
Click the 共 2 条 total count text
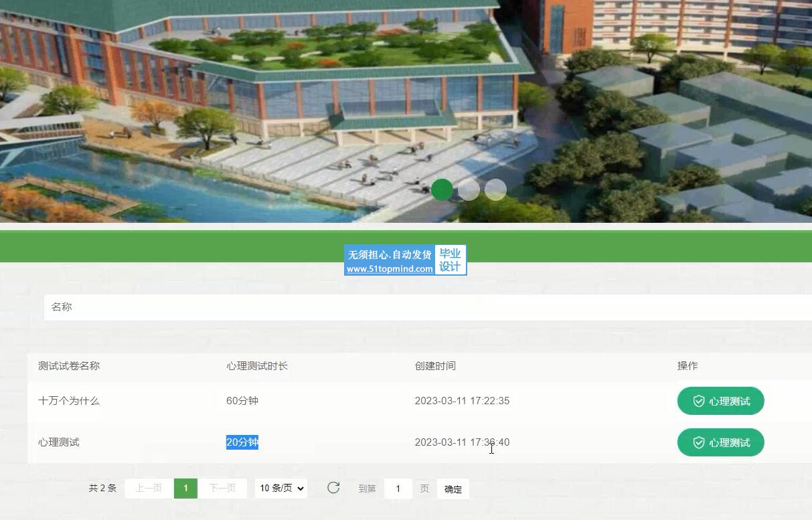point(102,489)
